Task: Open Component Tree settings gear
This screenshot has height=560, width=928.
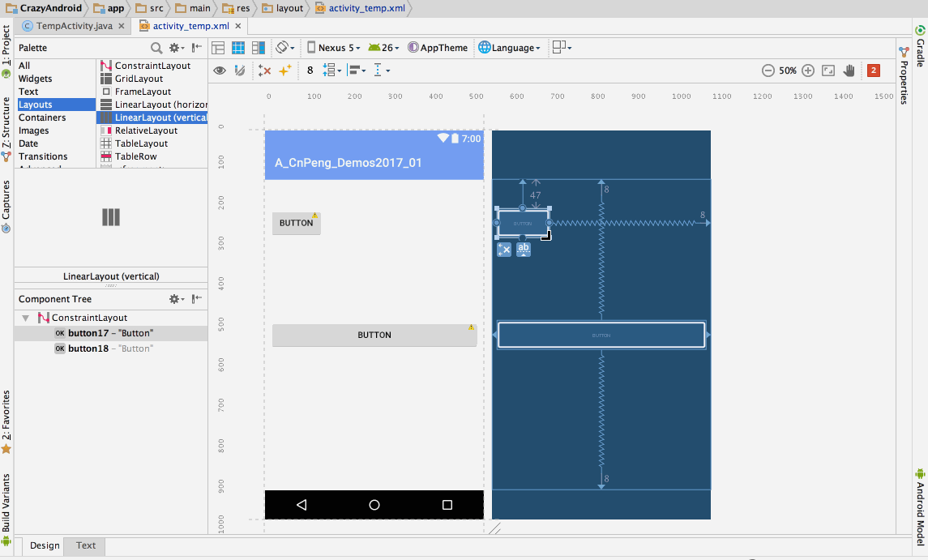Action: tap(177, 299)
